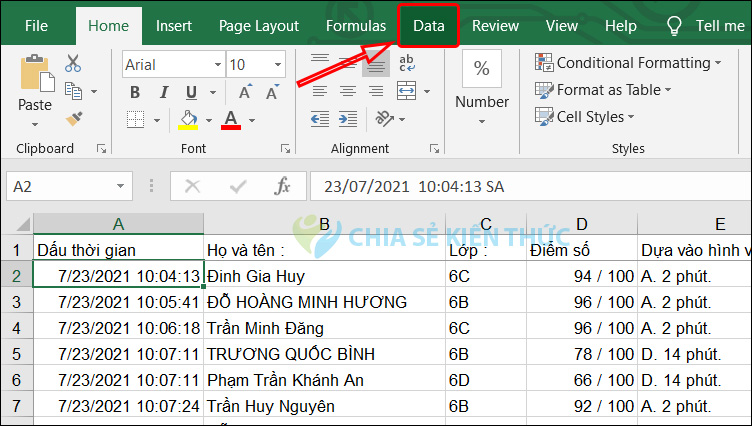Open the font size dropdown
This screenshot has width=752, height=426.
(x=278, y=65)
